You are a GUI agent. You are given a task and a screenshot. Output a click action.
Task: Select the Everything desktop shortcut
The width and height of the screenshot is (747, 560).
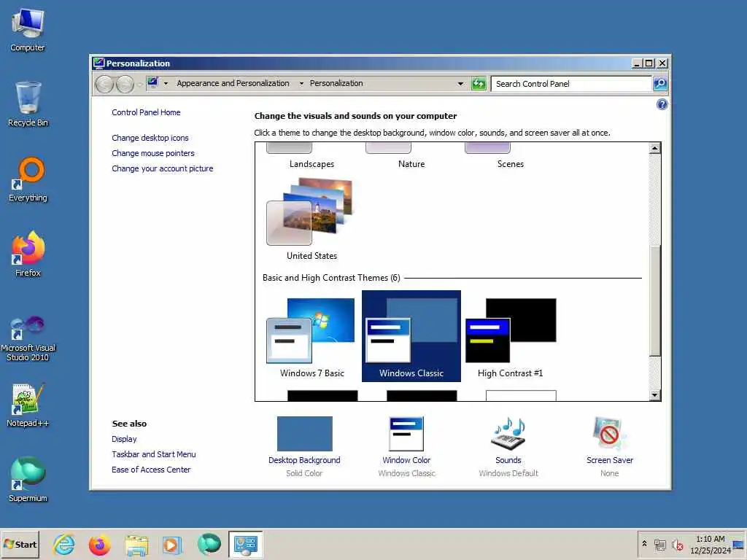pos(28,179)
